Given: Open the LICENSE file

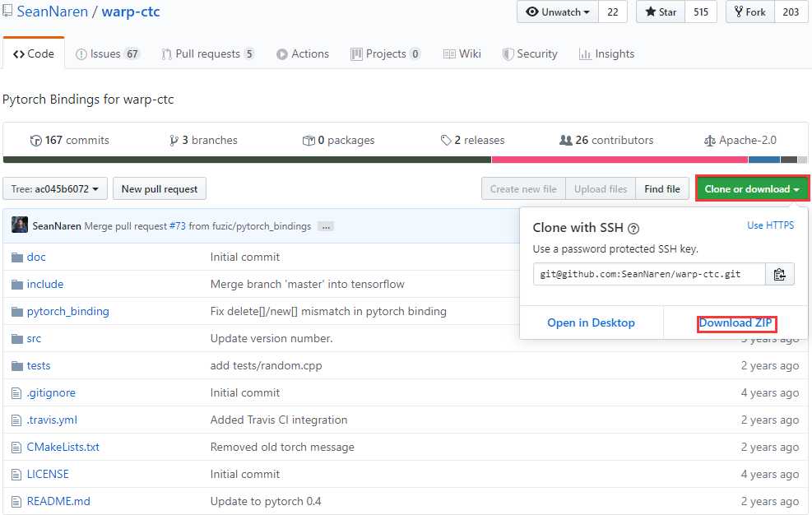Looking at the screenshot, I should (48, 474).
